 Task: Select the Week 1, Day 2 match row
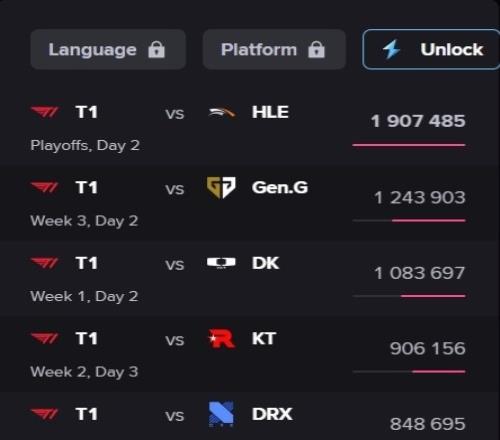pyautogui.click(x=248, y=279)
